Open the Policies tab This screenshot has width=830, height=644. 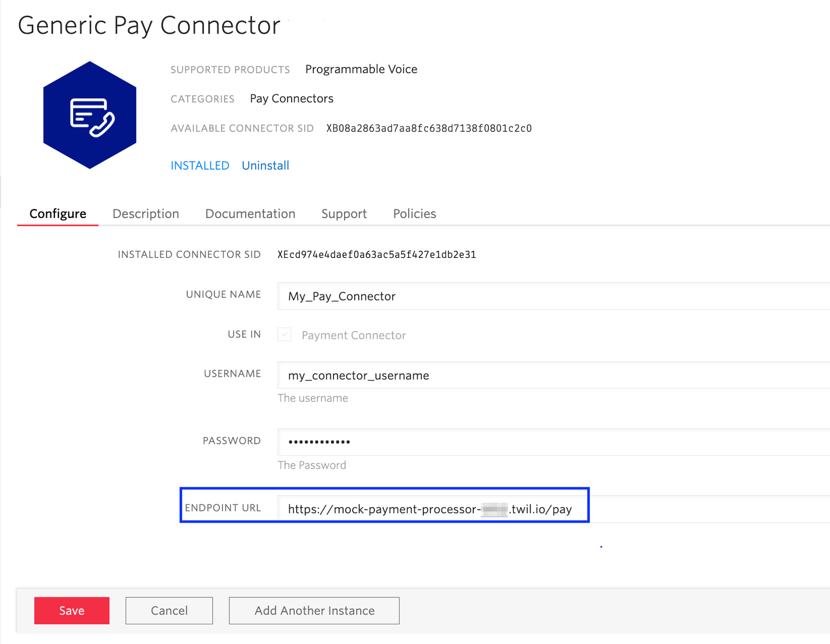[x=414, y=213]
